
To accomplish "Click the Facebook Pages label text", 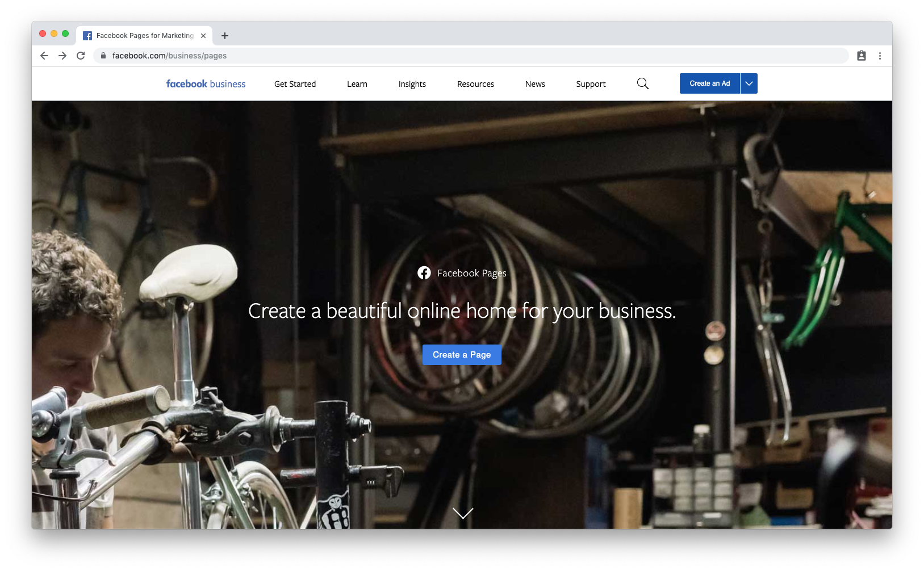I will (472, 273).
